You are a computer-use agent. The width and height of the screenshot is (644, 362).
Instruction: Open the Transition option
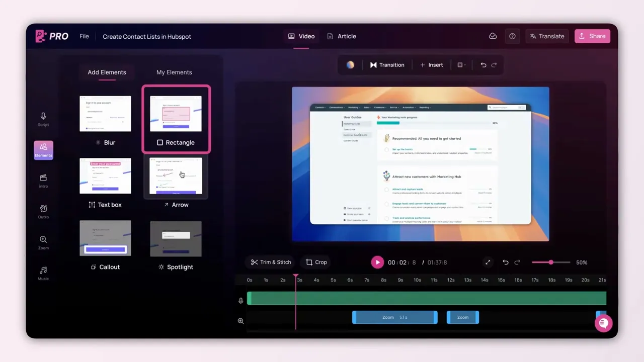[387, 65]
